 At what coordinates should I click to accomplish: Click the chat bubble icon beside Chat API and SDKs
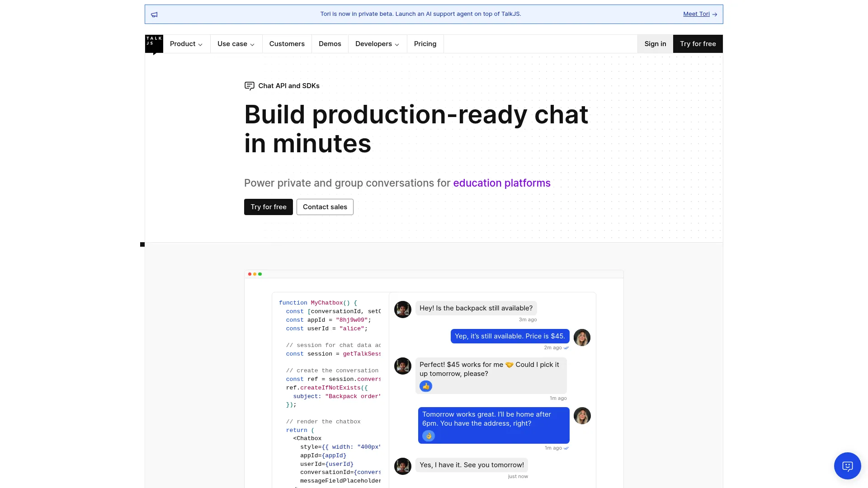click(x=250, y=86)
